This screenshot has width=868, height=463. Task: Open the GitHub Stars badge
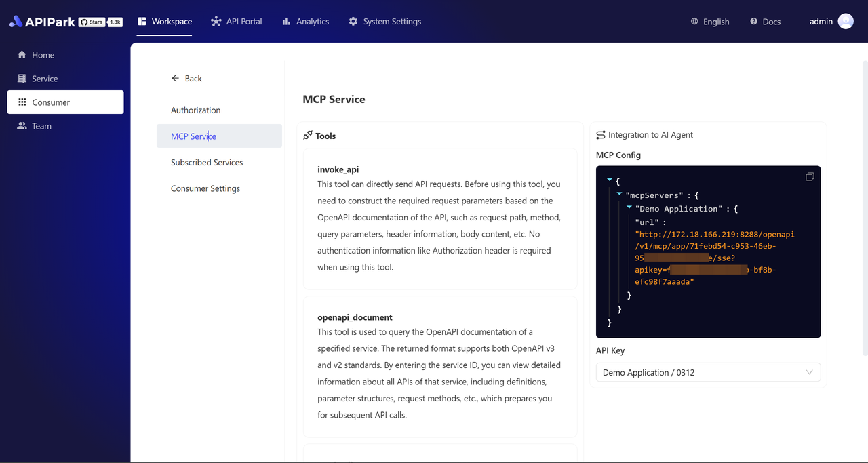[100, 22]
